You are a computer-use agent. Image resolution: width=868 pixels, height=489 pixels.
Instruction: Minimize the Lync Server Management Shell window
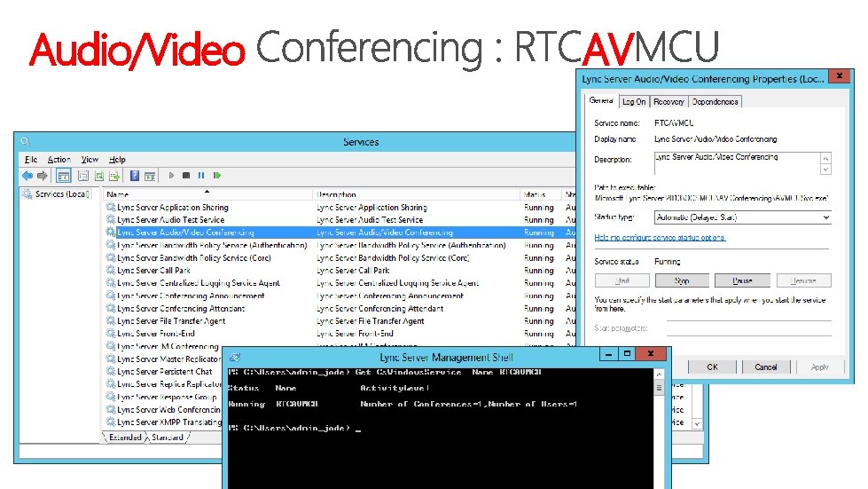point(608,353)
